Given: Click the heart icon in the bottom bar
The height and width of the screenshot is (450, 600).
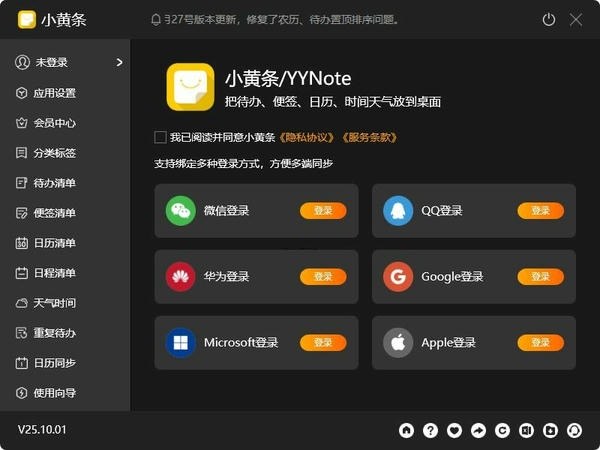Looking at the screenshot, I should (454, 430).
